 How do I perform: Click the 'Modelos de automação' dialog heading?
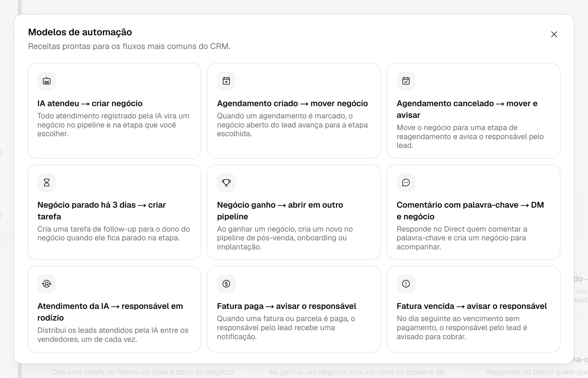80,32
